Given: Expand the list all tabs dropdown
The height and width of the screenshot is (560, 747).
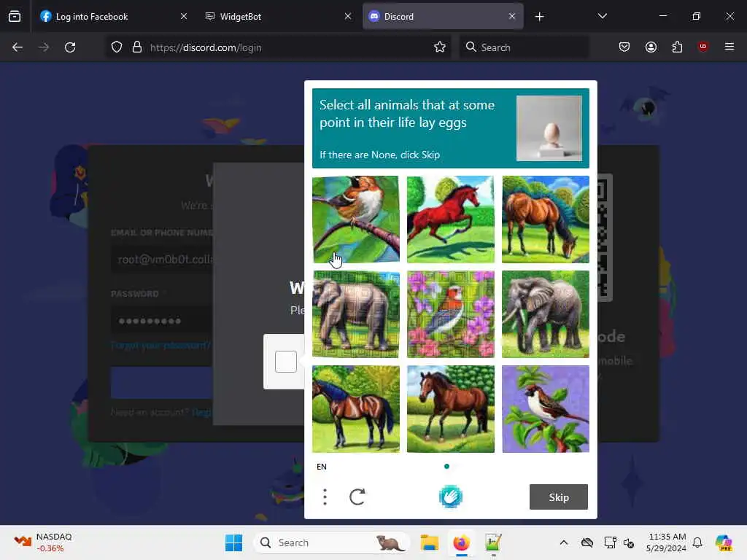Looking at the screenshot, I should click(x=602, y=17).
